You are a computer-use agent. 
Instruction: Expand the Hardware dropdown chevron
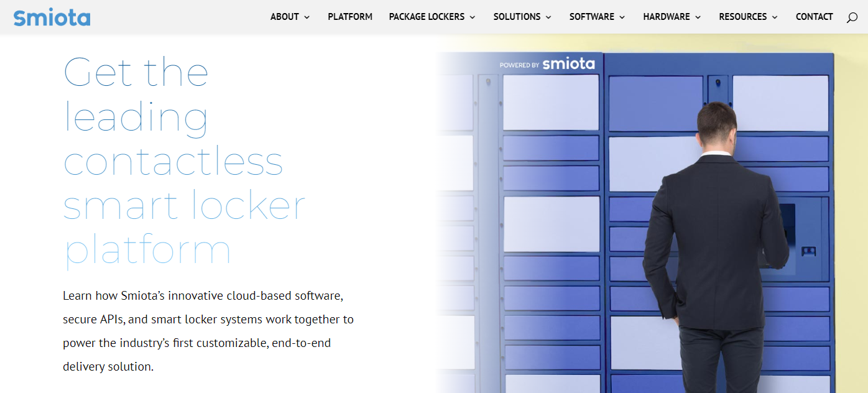[698, 17]
